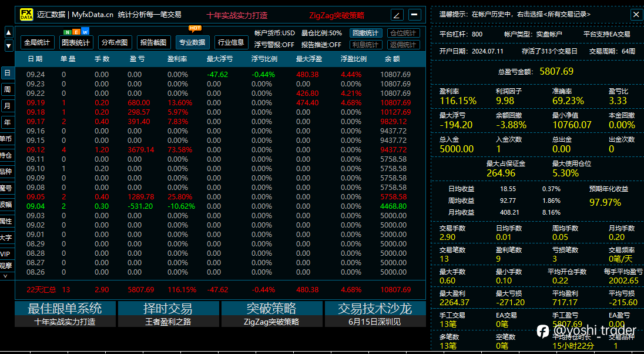644x354 pixels.
Task: Select 品种 symbol sidebar tab
Action: pyautogui.click(x=6, y=172)
